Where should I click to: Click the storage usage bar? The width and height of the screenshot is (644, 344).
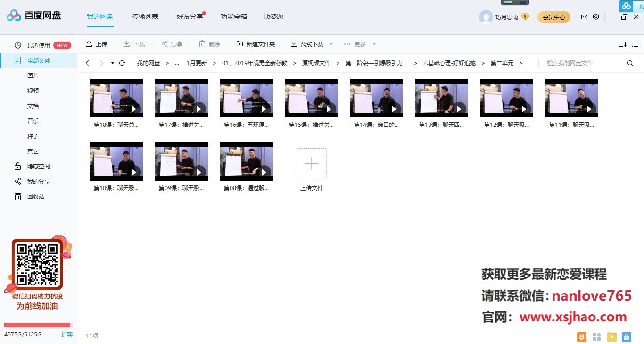pos(38,325)
